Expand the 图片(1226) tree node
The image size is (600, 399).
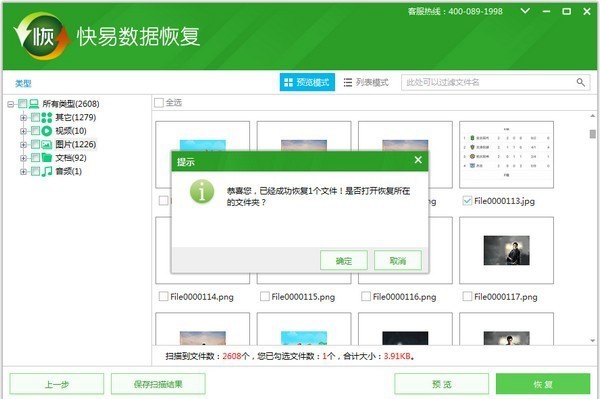tap(23, 144)
